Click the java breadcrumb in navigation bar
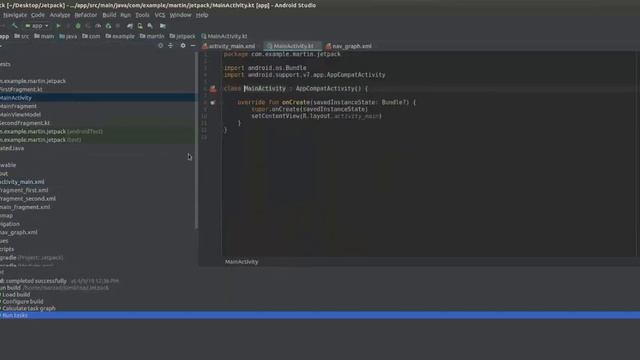This screenshot has height=360, width=640. (x=68, y=36)
